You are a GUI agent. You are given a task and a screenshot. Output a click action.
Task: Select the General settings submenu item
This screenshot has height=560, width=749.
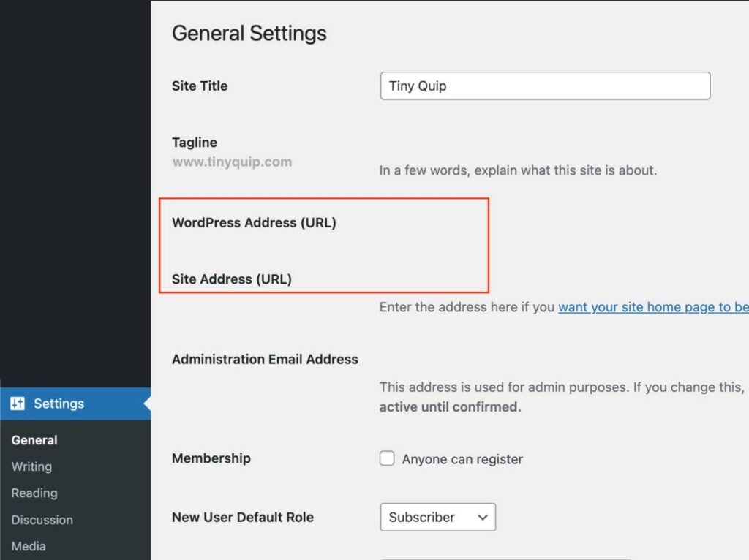(34, 440)
